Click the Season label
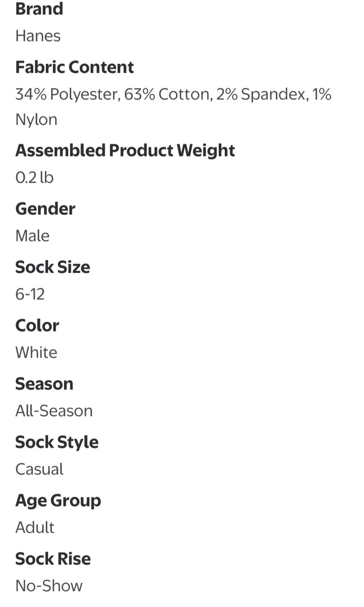Screen dimensions: 364x607 pyautogui.click(x=44, y=384)
